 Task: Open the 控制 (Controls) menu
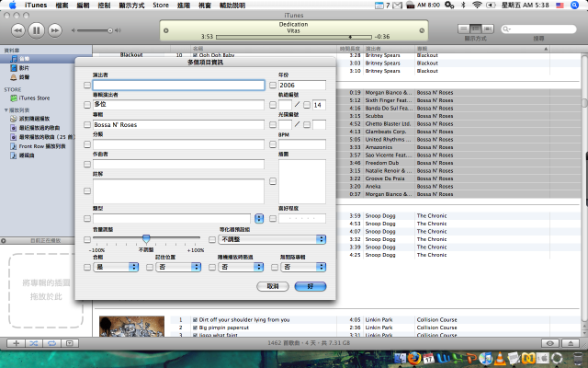click(104, 5)
